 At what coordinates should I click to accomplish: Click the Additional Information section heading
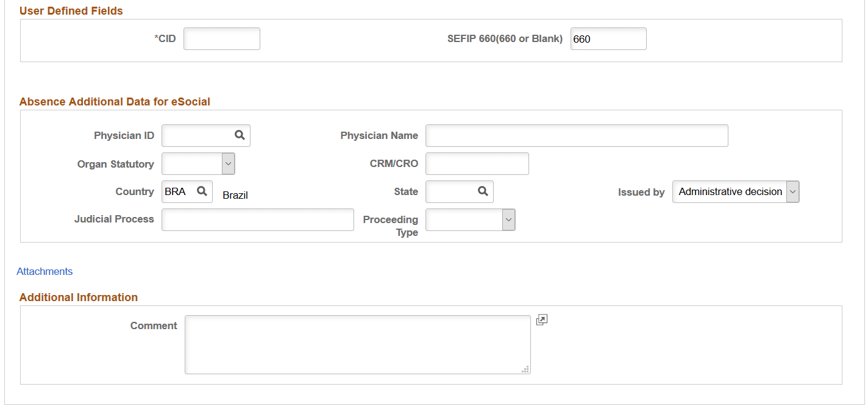pyautogui.click(x=79, y=297)
